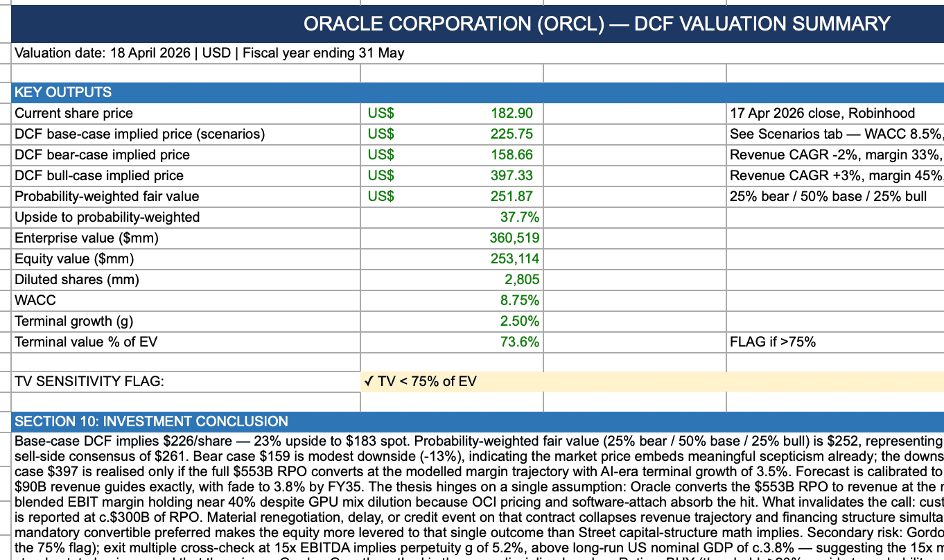Select the 'Terminal value % of EV' label
The height and width of the screenshot is (560, 944).
85,342
